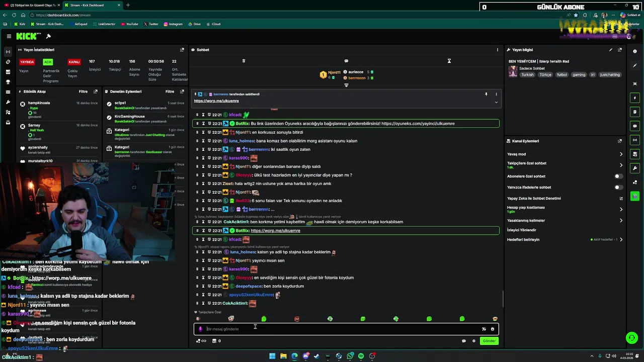The width and height of the screenshot is (644, 362).
Task: Open the link icon in left sidebar
Action: coord(8,62)
